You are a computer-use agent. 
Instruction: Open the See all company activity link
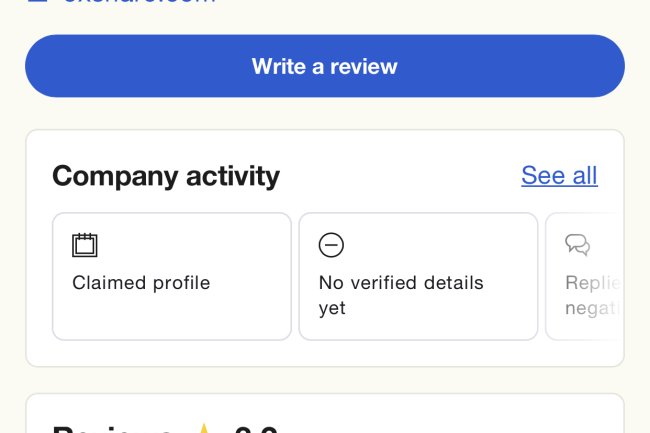[559, 176]
